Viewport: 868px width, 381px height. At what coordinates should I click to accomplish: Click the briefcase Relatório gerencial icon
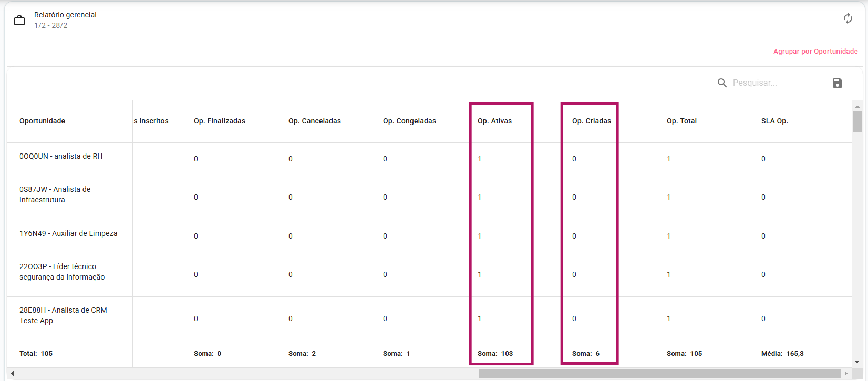(x=19, y=20)
